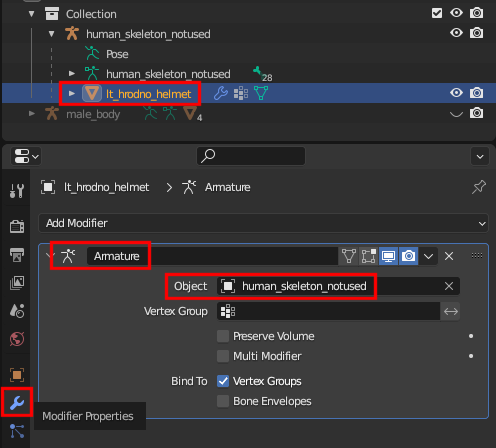
Task: Collapse the human_skeleton_notused armature object
Action: [x=51, y=34]
